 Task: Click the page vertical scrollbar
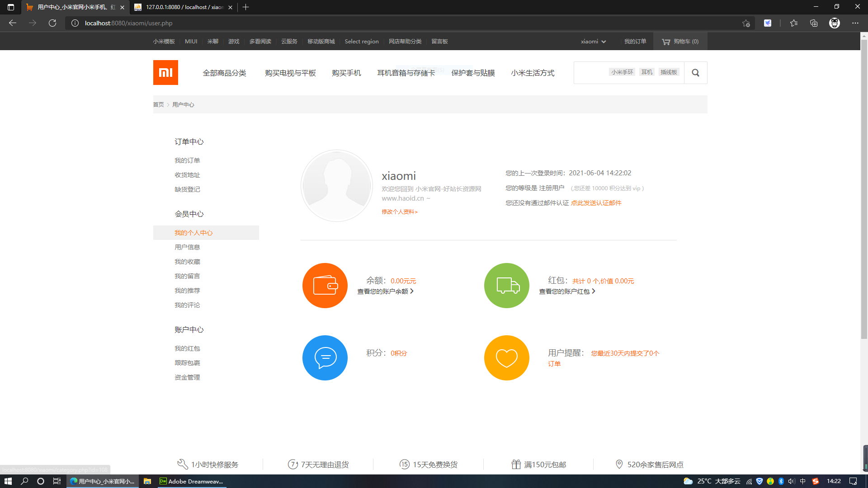click(x=864, y=190)
